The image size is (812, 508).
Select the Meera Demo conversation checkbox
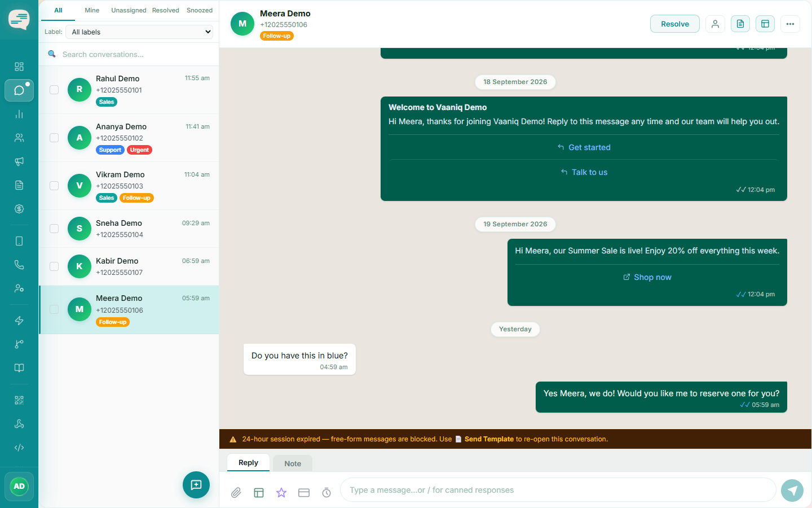click(x=54, y=309)
